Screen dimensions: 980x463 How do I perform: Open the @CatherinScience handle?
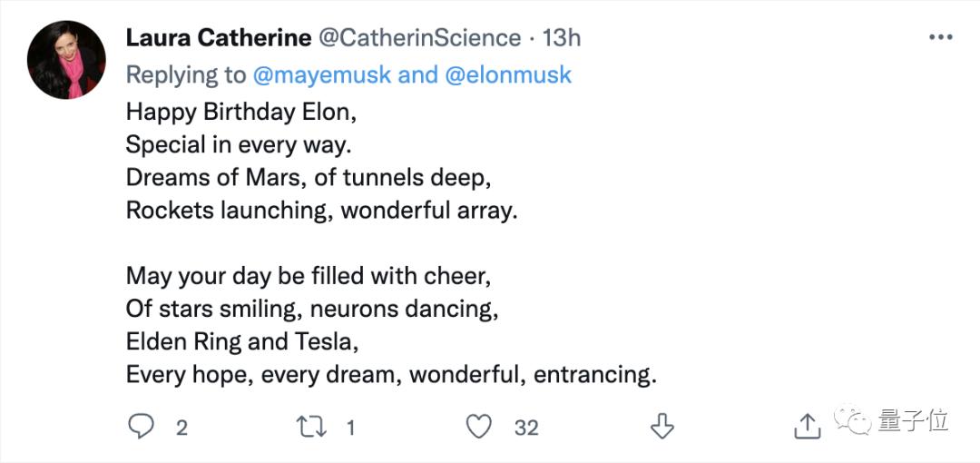417,38
